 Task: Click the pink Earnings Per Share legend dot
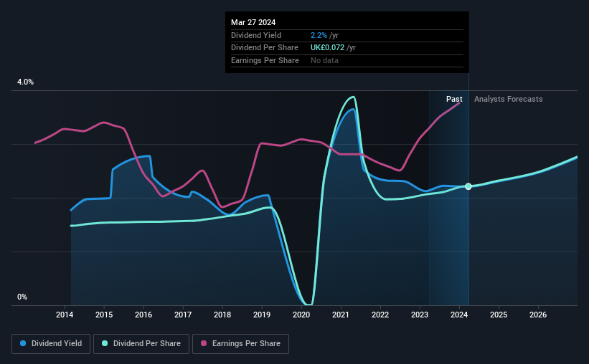[x=204, y=343]
